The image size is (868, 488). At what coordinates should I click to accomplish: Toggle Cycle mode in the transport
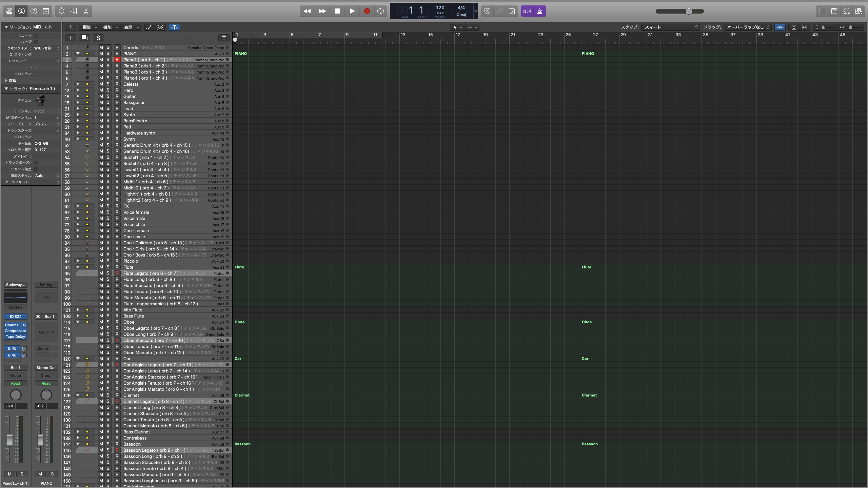[x=380, y=11]
